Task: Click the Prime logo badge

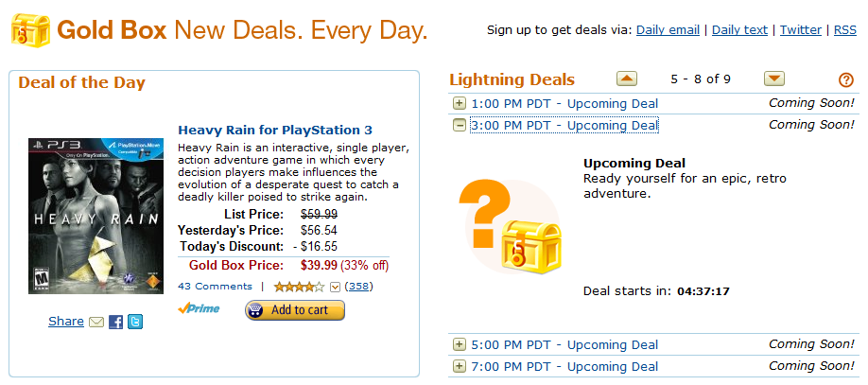Action: [200, 308]
